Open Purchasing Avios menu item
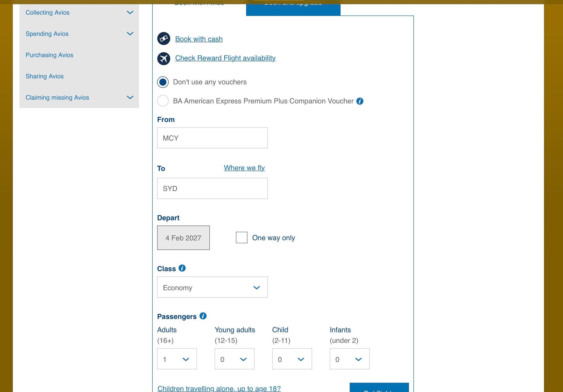Screen dimensions: 563x392 49,55
